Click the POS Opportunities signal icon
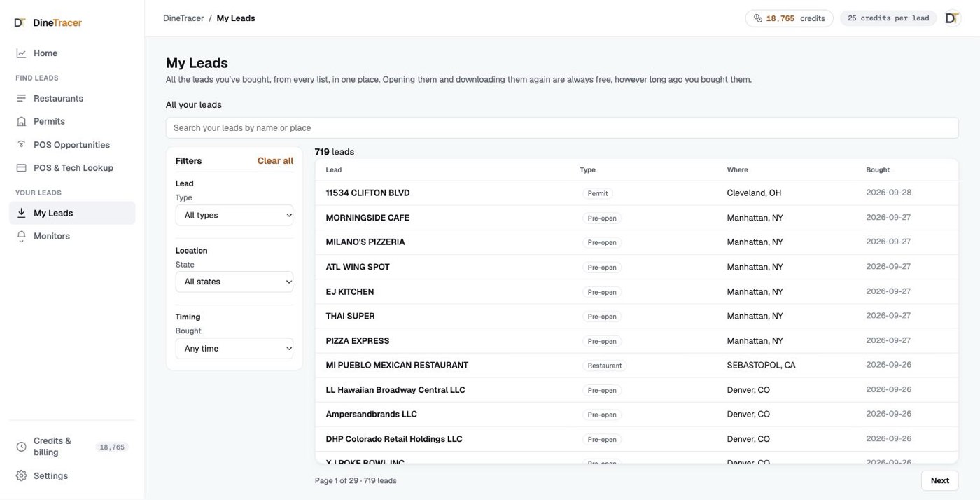The image size is (980, 500). click(22, 144)
